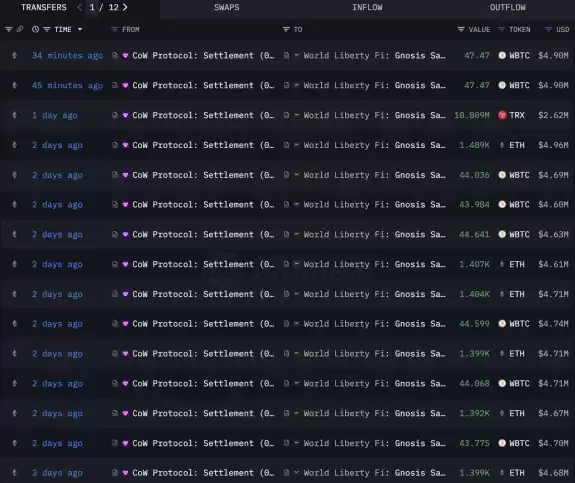Click the total pages number 12
The image size is (575, 483).
[x=114, y=7]
